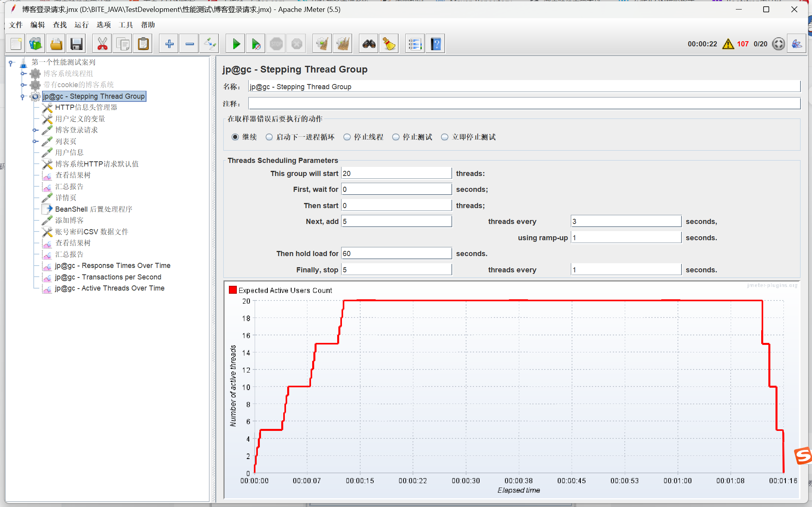Click the Save floppy disk icon
This screenshot has height=507, width=812.
pos(76,44)
